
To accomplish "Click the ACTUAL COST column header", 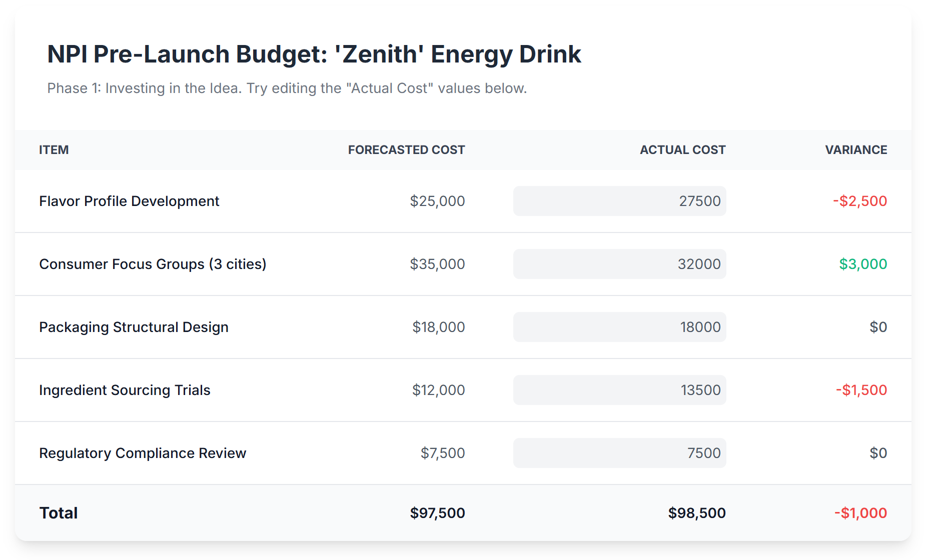I will [682, 150].
